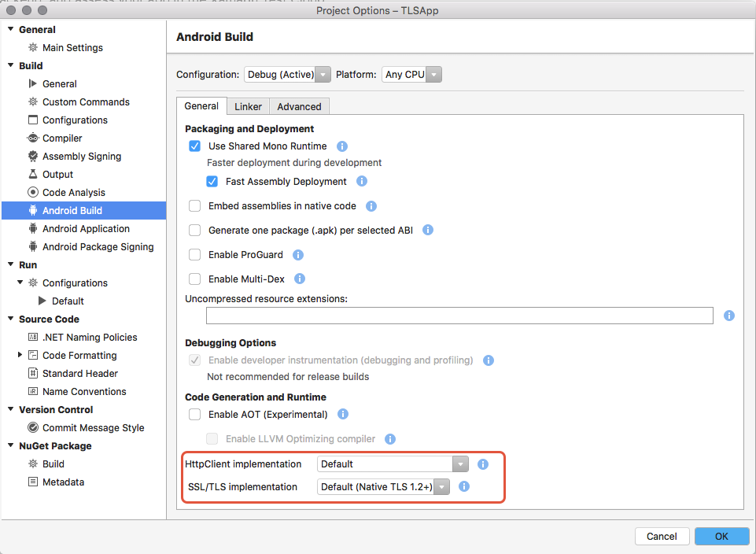Open the Platform dropdown Any CPU
756x554 pixels.
(411, 74)
